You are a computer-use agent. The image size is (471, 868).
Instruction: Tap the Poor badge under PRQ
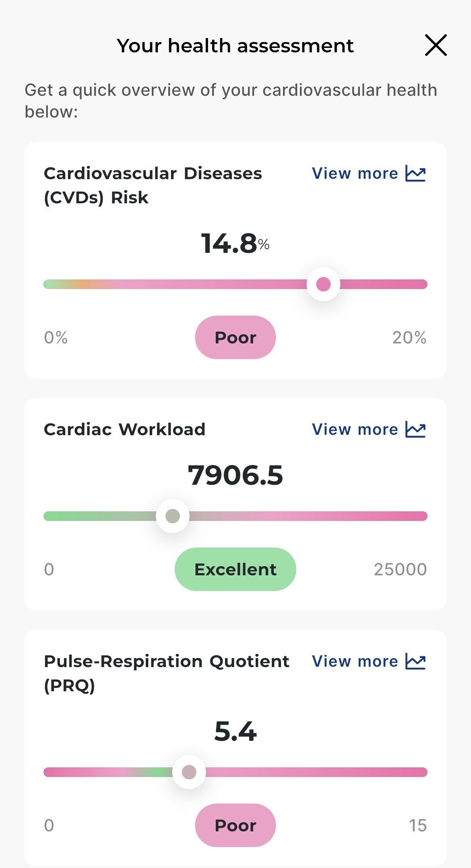pos(235,825)
